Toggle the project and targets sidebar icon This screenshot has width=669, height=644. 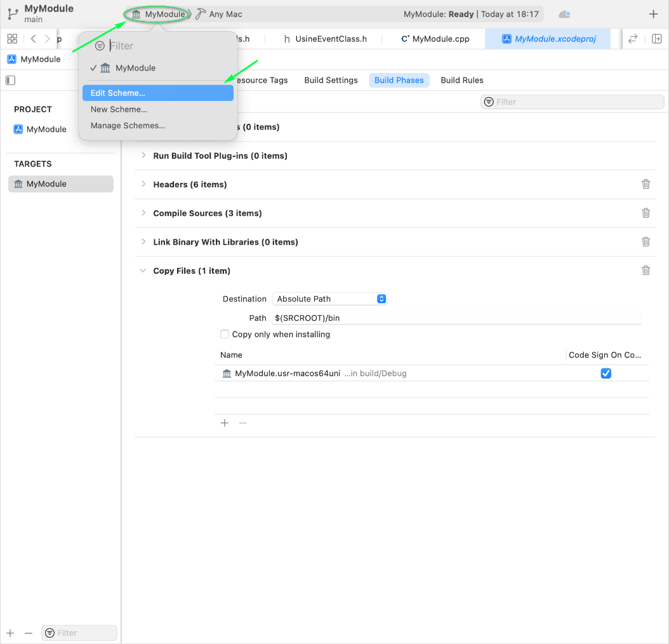pos(10,80)
